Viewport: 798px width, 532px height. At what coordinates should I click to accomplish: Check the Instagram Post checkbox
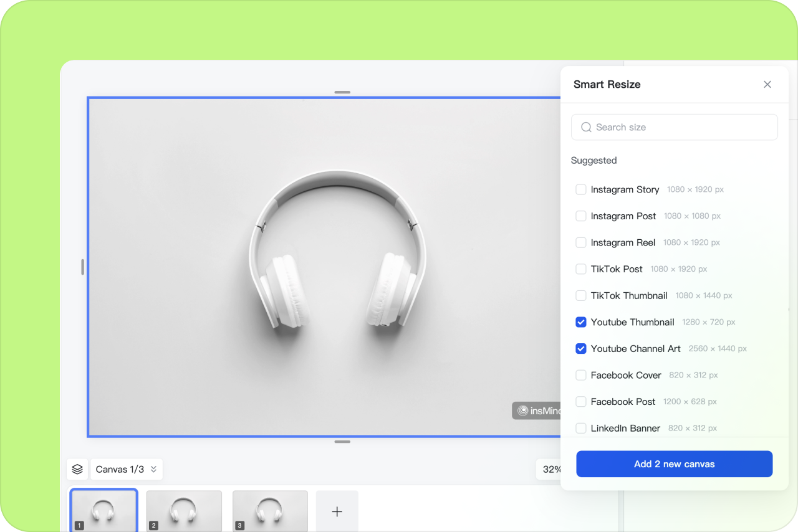pos(580,216)
